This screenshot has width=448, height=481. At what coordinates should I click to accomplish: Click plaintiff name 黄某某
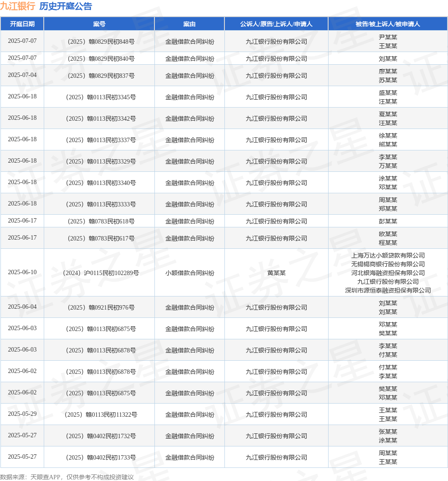[x=276, y=273]
